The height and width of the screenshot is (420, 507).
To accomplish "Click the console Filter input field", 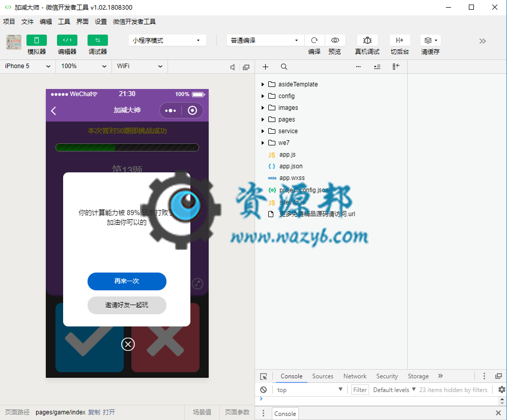I will coord(360,390).
